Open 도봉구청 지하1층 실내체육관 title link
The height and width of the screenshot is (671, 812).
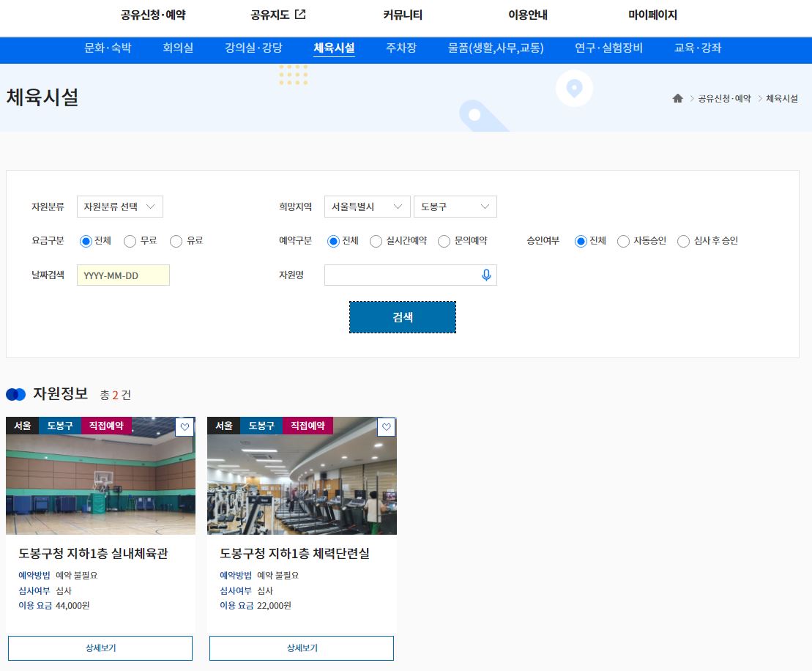[93, 553]
